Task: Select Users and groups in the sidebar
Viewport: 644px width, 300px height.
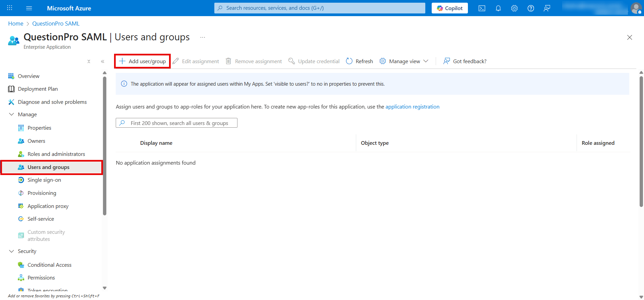Action: tap(52, 167)
